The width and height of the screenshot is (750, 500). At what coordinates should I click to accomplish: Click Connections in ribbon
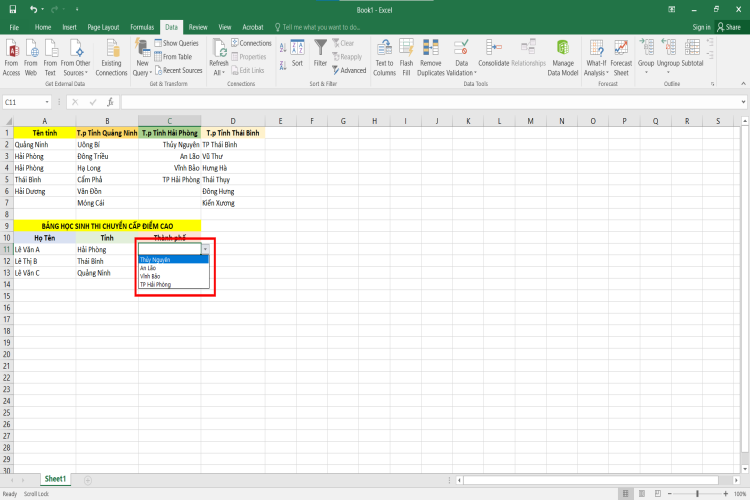point(252,43)
